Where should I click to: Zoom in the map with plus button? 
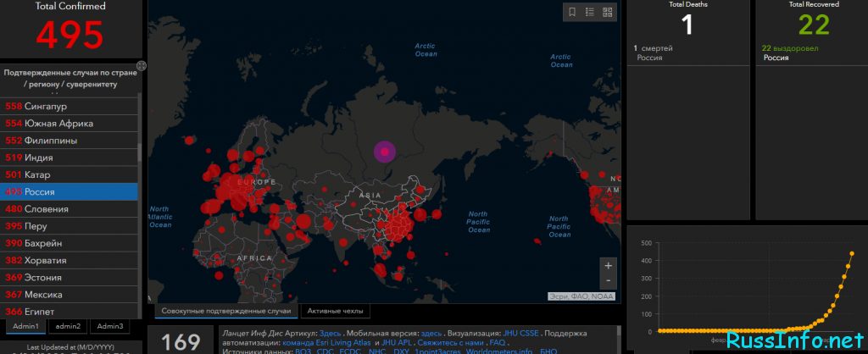coord(609,266)
